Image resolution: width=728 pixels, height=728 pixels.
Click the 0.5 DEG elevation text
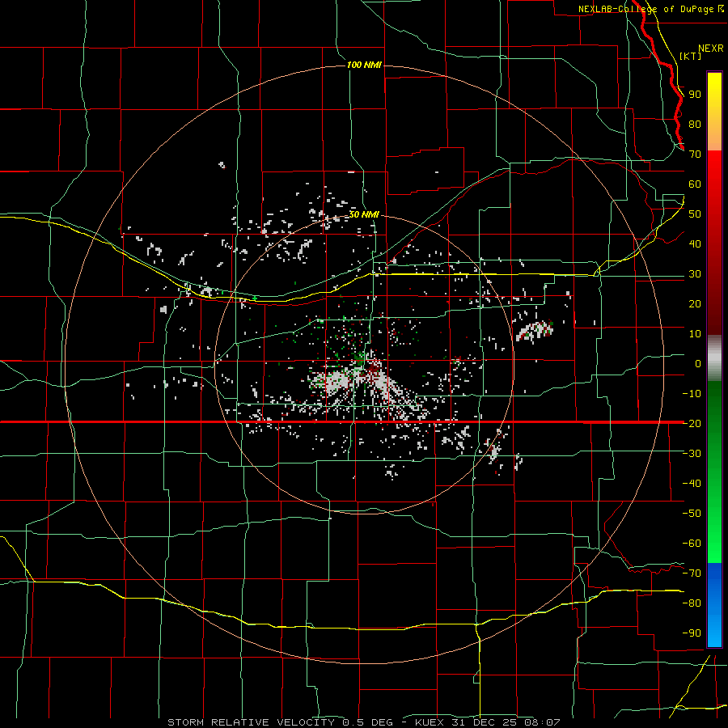(x=368, y=722)
